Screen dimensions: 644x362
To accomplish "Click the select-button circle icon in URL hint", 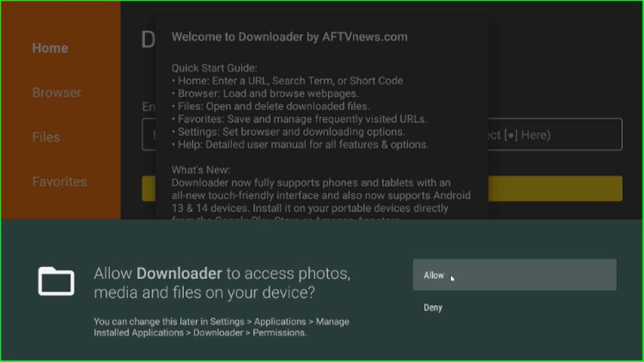I will [x=511, y=136].
